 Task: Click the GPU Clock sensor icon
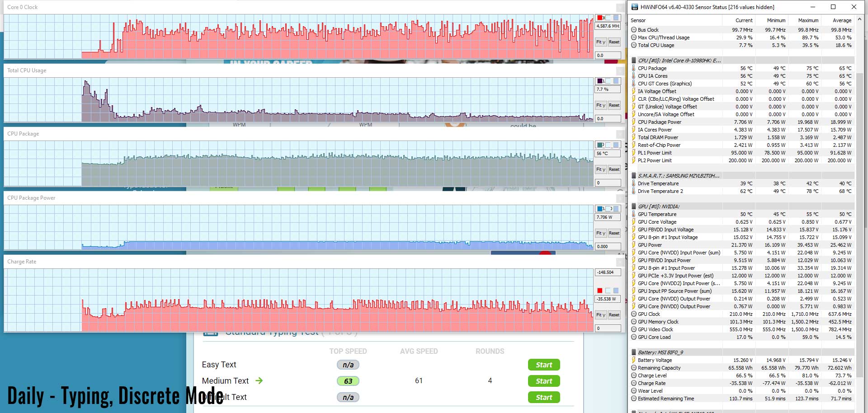pos(634,314)
